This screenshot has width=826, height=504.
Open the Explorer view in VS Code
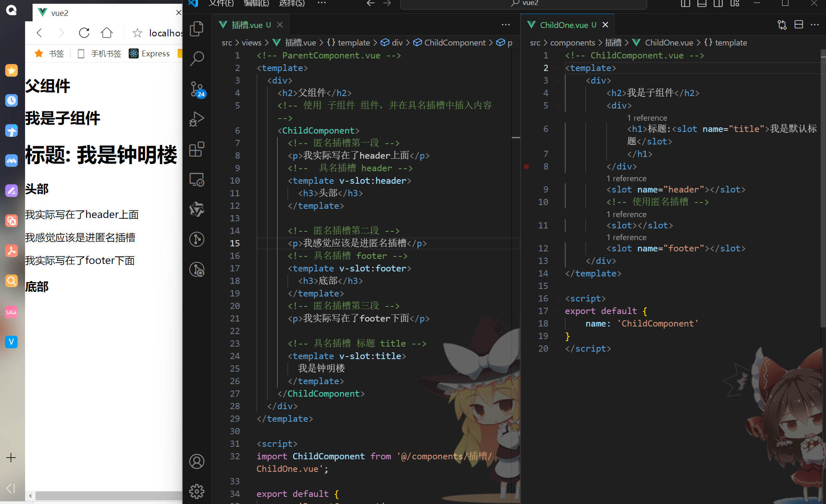(197, 29)
